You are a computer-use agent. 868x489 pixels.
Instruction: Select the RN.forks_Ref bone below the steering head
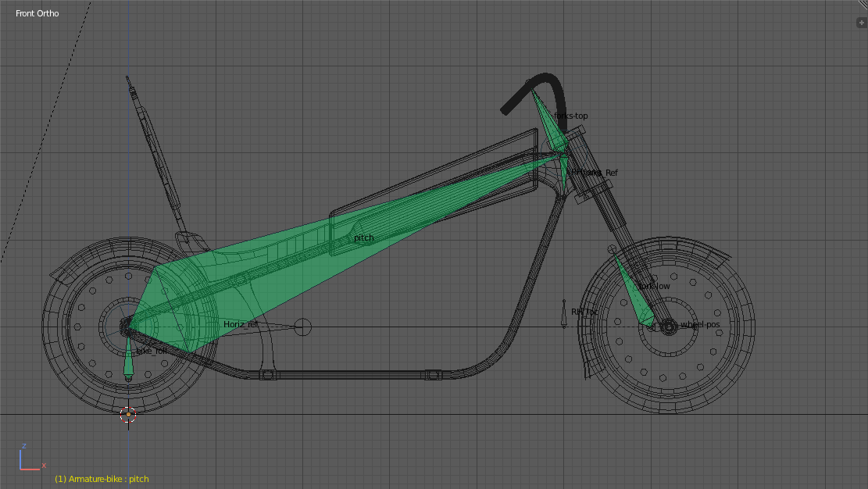click(x=563, y=173)
